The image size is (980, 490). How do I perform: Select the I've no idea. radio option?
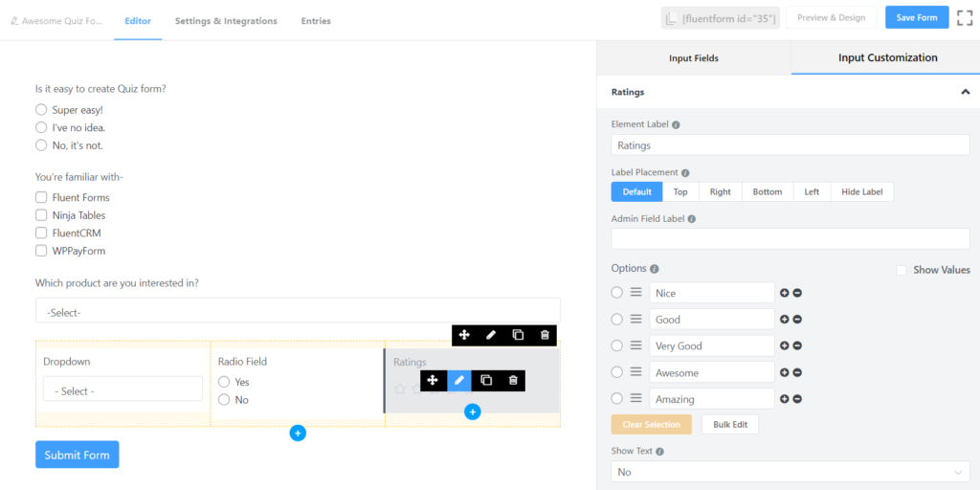coord(41,127)
